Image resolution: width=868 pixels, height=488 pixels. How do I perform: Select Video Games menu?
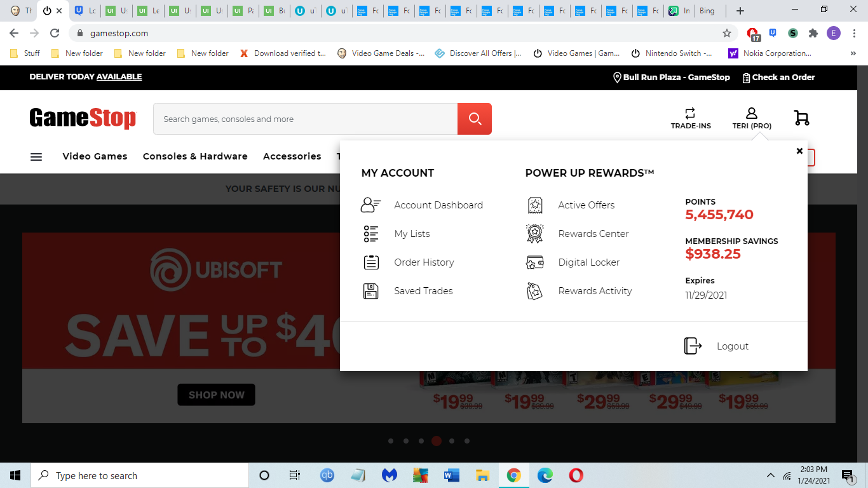[95, 156]
